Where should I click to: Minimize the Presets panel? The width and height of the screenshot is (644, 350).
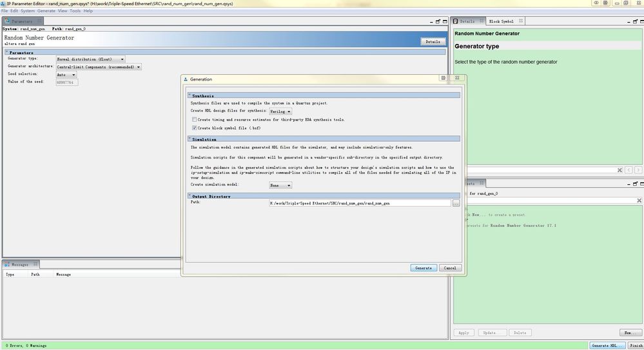point(629,184)
